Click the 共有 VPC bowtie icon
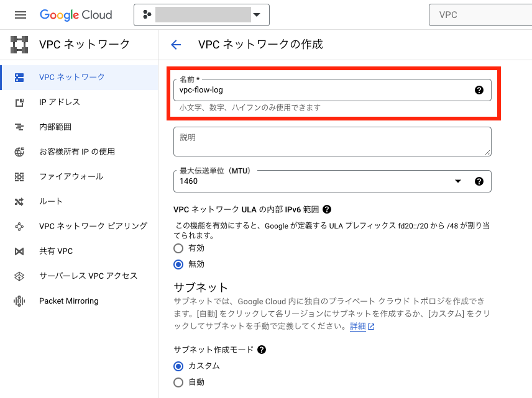 coord(19,251)
